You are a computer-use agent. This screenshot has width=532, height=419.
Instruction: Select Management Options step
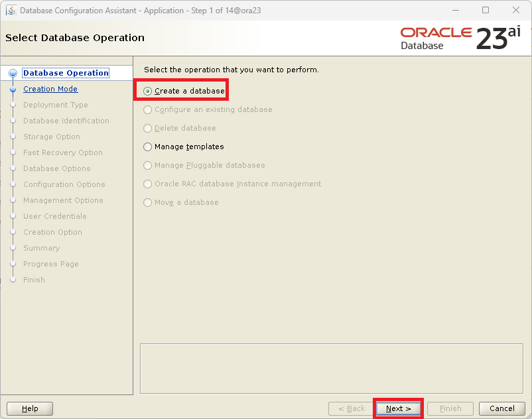[x=63, y=200]
